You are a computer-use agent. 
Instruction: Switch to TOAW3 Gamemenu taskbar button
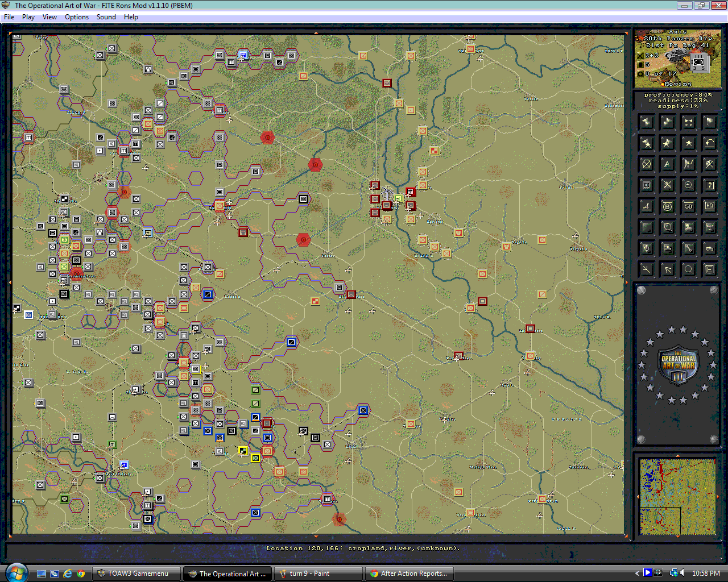coord(136,573)
